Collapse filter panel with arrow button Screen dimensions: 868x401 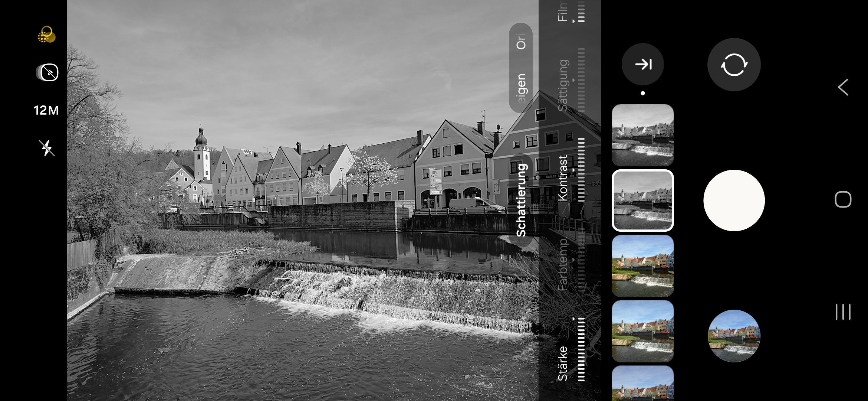[x=643, y=64]
